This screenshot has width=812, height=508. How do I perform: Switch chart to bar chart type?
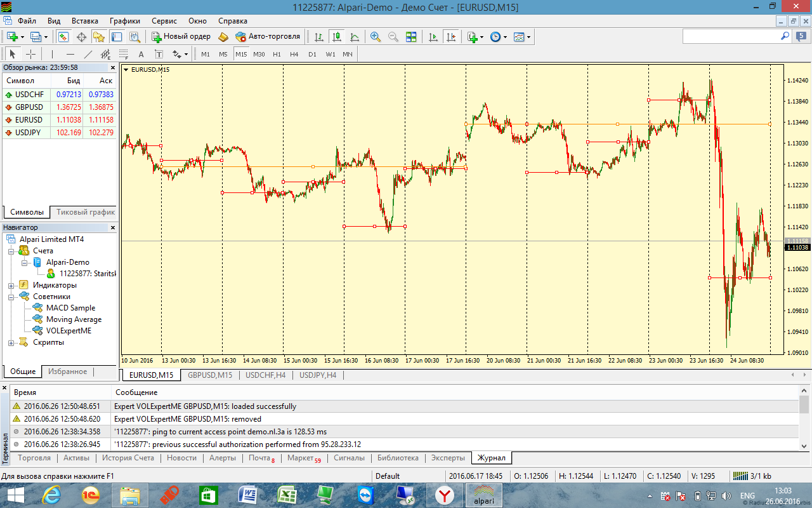(319, 37)
